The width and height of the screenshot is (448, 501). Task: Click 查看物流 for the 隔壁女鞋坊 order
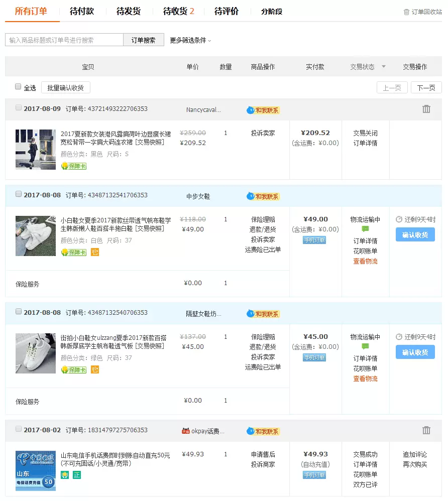pyautogui.click(x=365, y=379)
